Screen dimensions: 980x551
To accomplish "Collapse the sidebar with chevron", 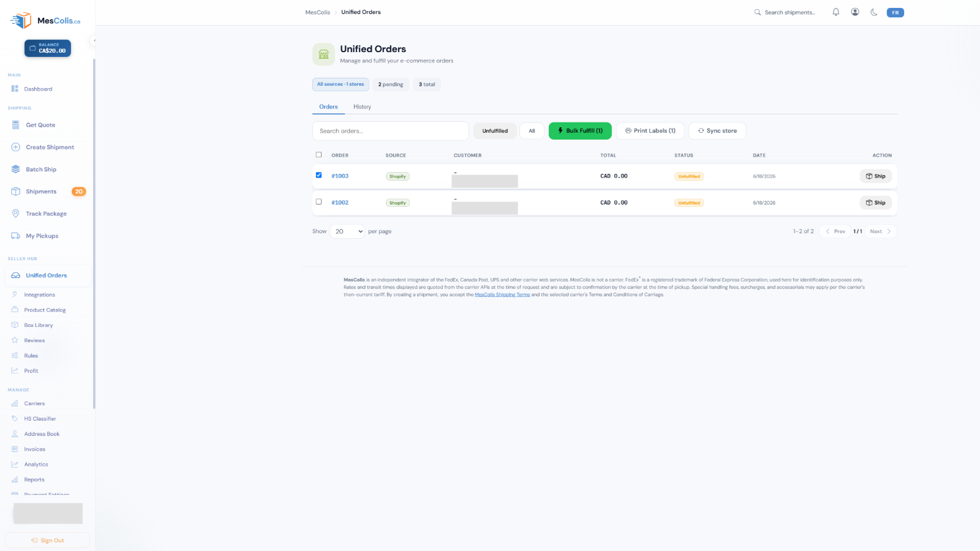I will 94,40.
